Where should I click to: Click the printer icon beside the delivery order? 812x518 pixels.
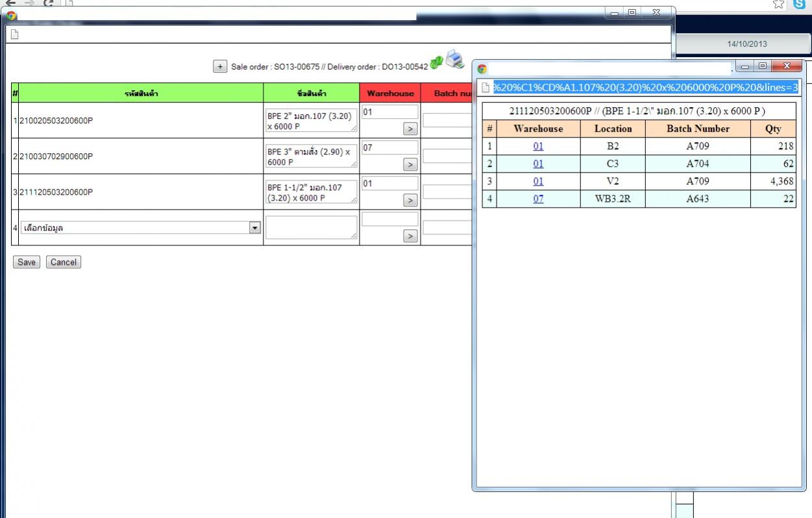point(455,59)
